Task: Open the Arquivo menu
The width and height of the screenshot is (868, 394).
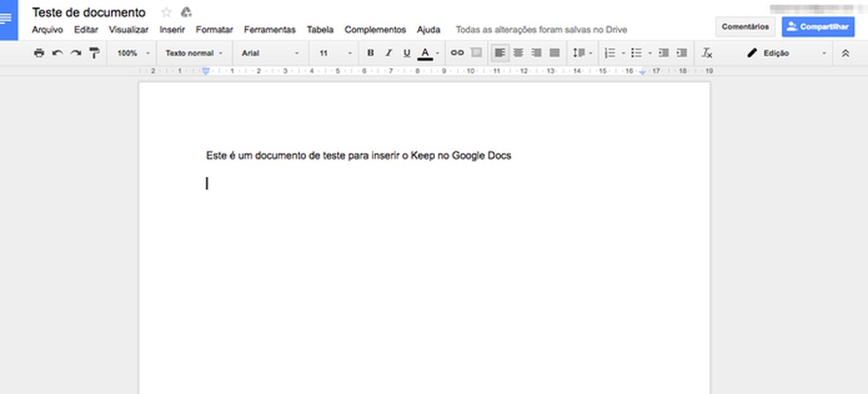Action: tap(47, 30)
